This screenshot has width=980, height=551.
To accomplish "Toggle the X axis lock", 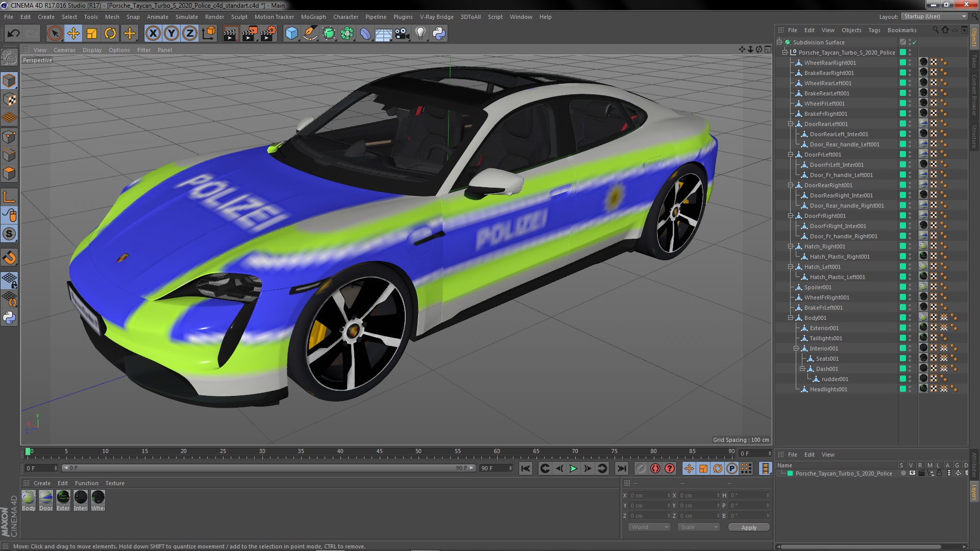I will coord(153,34).
